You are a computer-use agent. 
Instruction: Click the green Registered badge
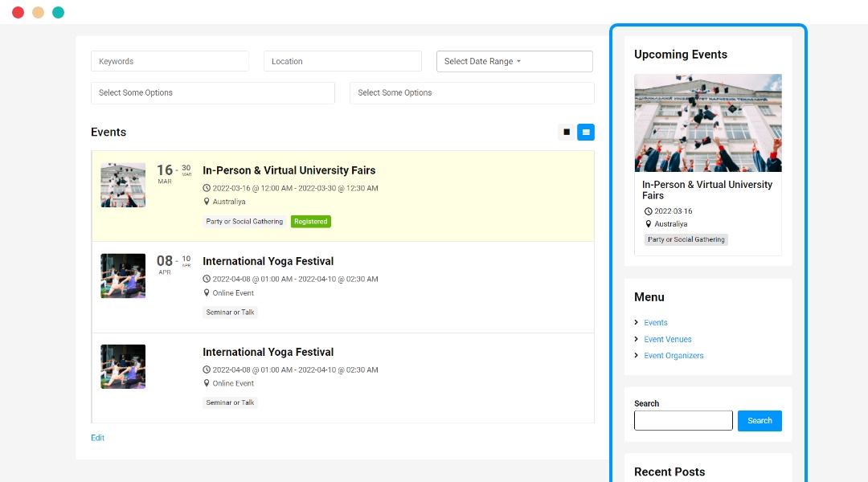[x=310, y=222]
